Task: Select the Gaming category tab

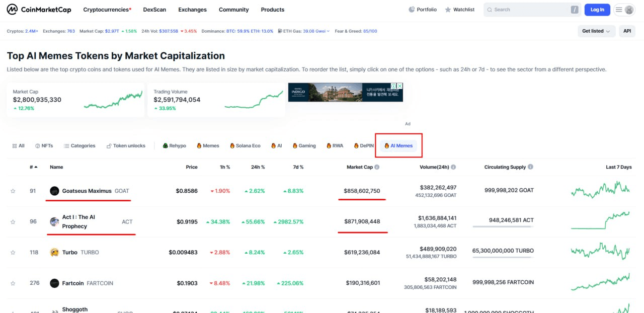Action: pos(304,146)
